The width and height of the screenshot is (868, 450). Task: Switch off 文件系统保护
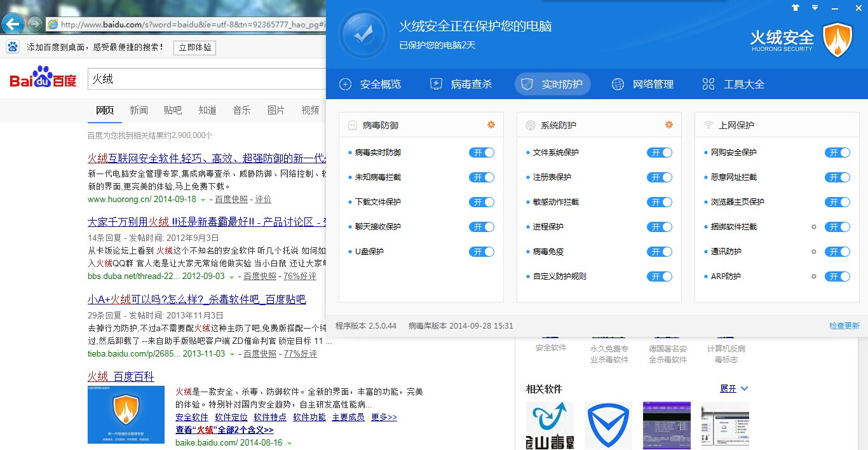660,153
